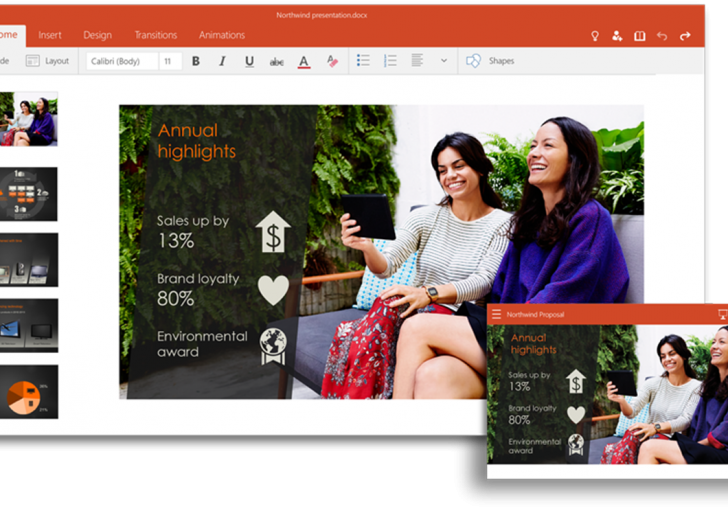This screenshot has height=513, width=728.
Task: Change the font size 11 box
Action: pyautogui.click(x=169, y=61)
